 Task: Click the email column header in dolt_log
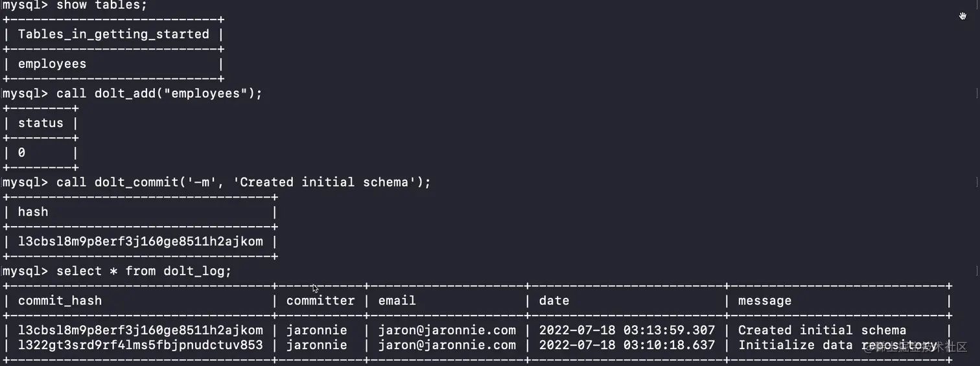click(397, 301)
